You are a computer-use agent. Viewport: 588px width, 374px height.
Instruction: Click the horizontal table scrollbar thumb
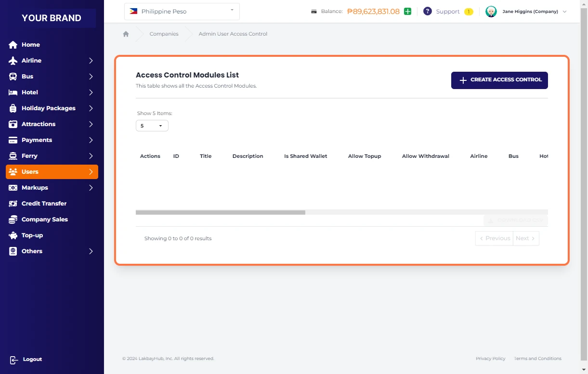tap(220, 212)
